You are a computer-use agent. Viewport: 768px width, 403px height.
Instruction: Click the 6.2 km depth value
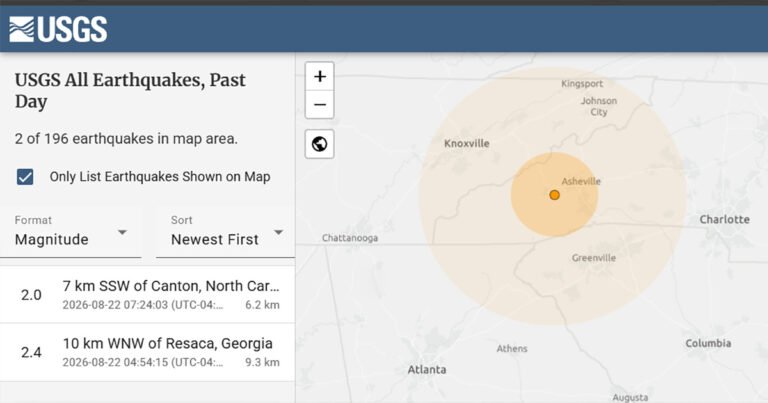click(263, 305)
